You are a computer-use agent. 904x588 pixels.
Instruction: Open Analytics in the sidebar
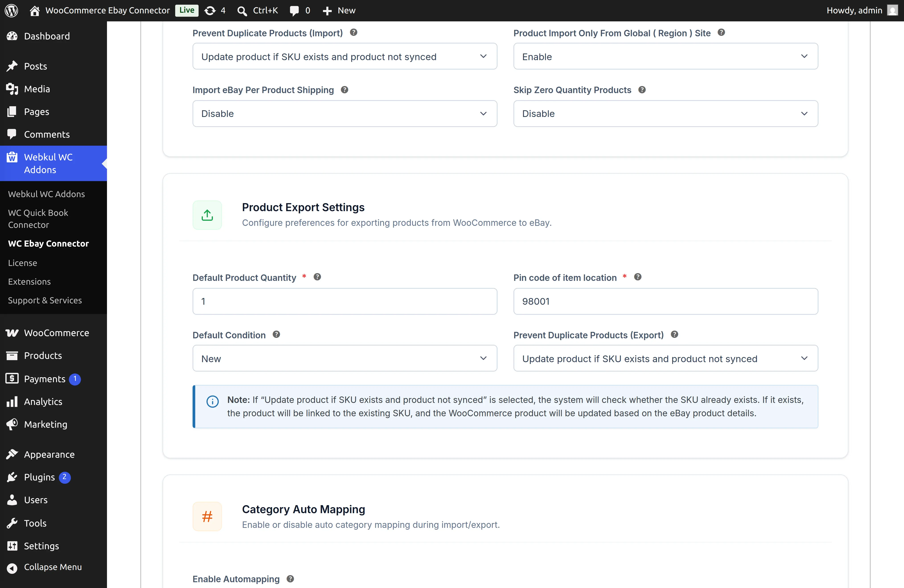[53, 402]
